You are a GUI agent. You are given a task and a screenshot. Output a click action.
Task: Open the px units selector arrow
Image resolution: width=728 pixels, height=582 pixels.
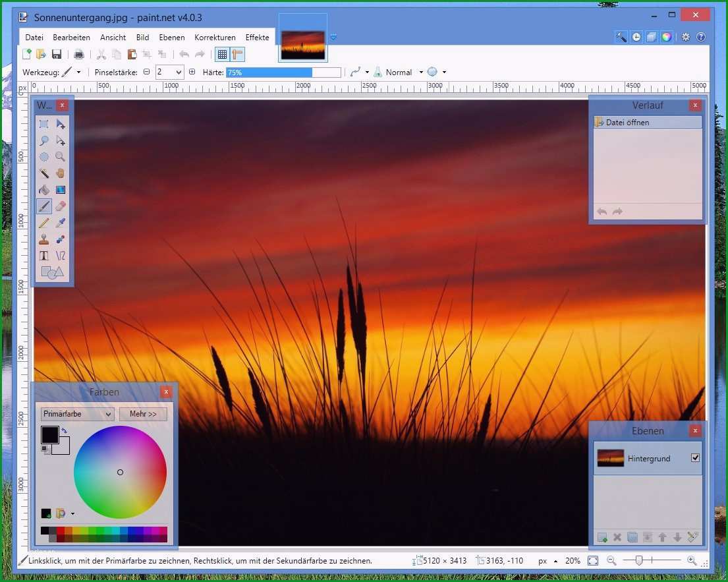pos(556,561)
